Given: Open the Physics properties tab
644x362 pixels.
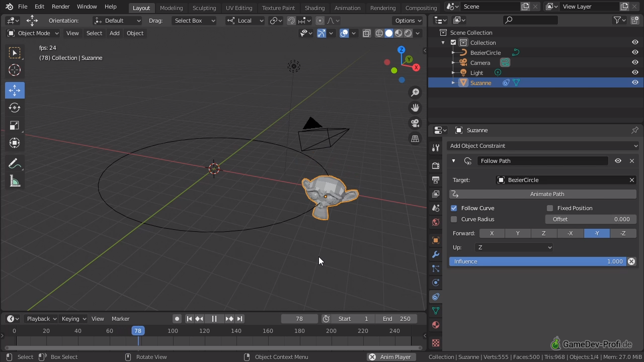Looking at the screenshot, I should (x=436, y=282).
